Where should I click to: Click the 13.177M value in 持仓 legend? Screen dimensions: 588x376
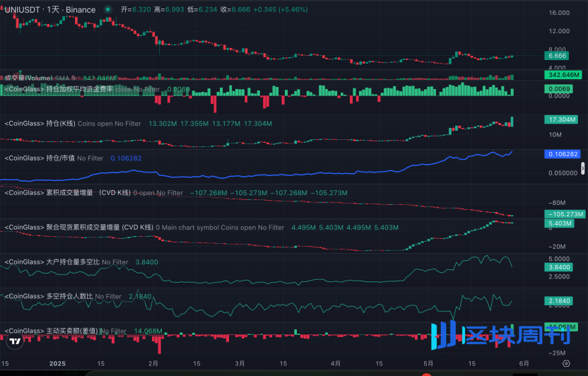(x=226, y=124)
